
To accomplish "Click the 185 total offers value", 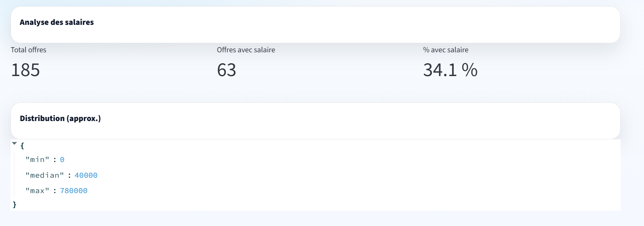I will (25, 70).
